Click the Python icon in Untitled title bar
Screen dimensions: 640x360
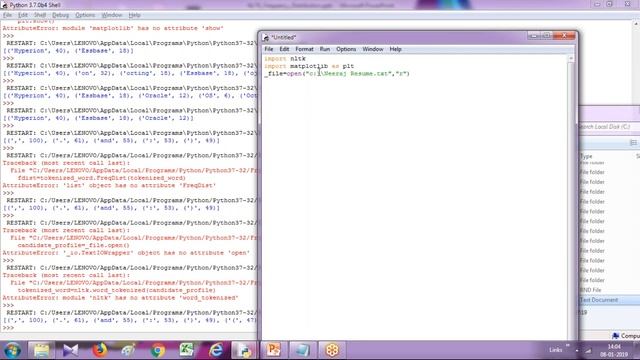coord(266,38)
